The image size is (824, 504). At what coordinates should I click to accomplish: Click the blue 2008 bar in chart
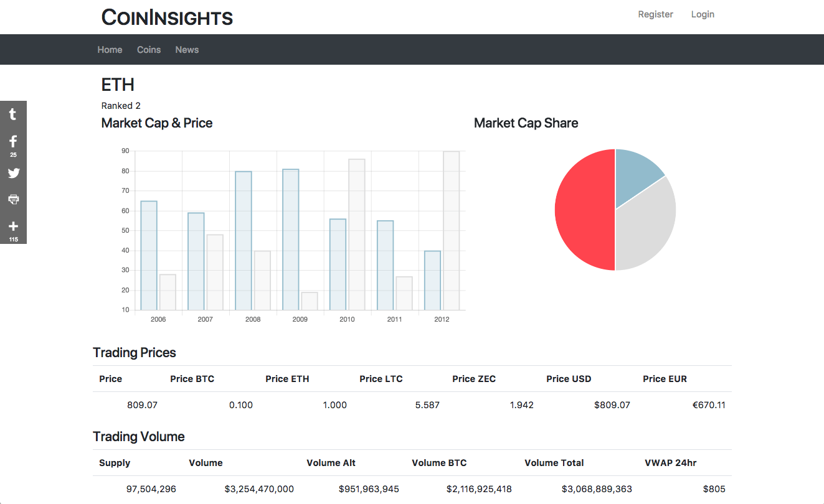coord(244,240)
